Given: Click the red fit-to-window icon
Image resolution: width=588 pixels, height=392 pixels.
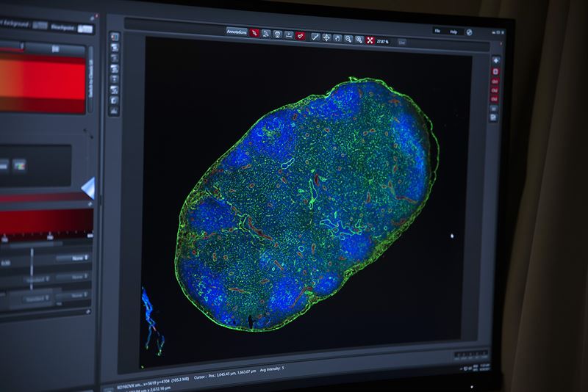Looking at the screenshot, I should 371,40.
